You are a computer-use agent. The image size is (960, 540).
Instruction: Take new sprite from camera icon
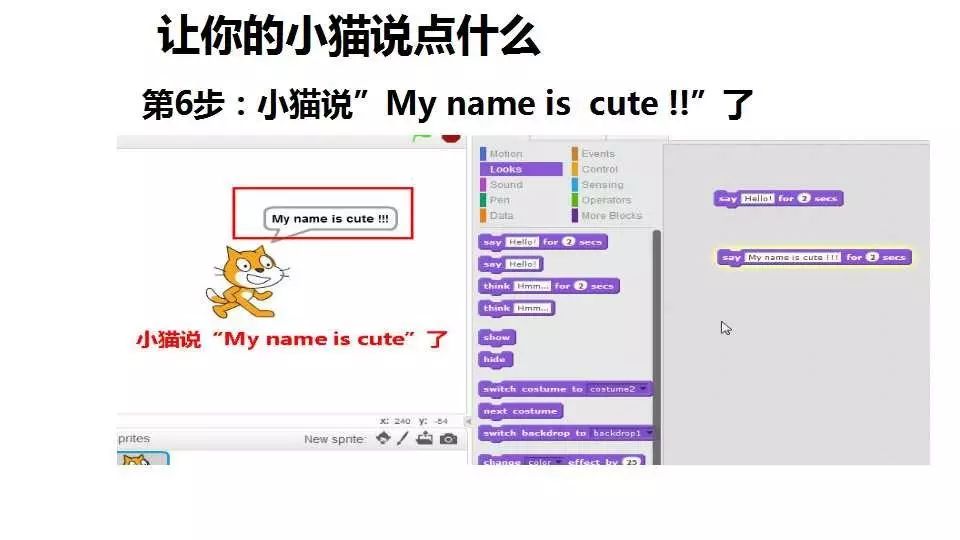[x=448, y=439]
